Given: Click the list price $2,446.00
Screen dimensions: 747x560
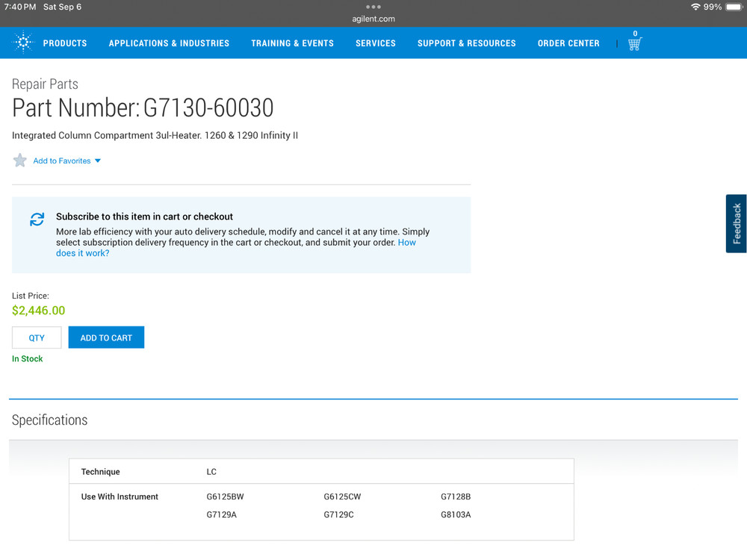Looking at the screenshot, I should click(x=39, y=311).
